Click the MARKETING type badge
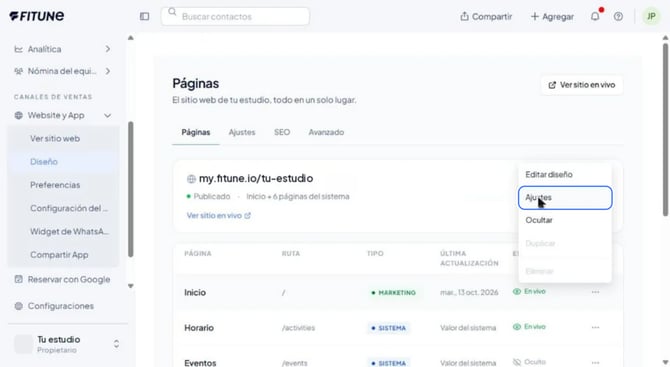The height and width of the screenshot is (367, 670). [x=393, y=293]
